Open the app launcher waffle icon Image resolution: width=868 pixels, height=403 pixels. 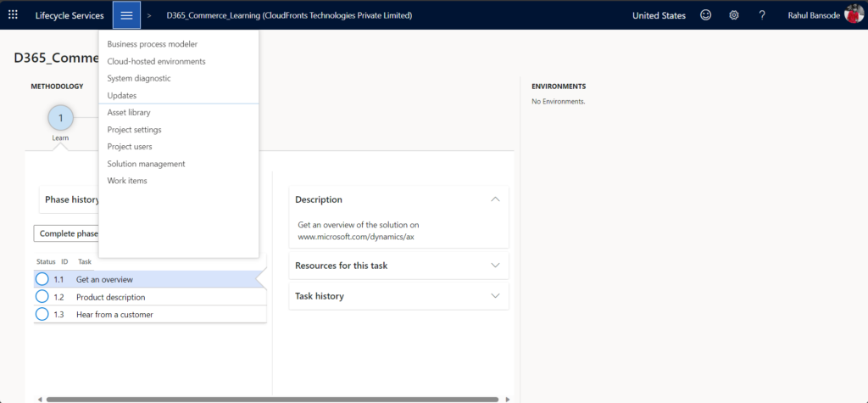coord(13,15)
